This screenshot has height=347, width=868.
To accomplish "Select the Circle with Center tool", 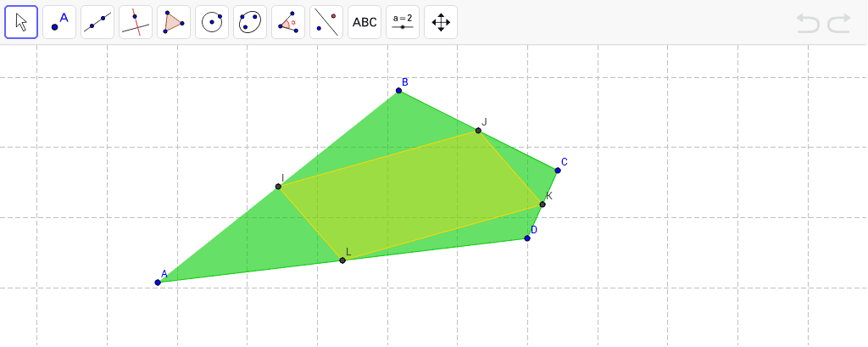I will coord(212,22).
